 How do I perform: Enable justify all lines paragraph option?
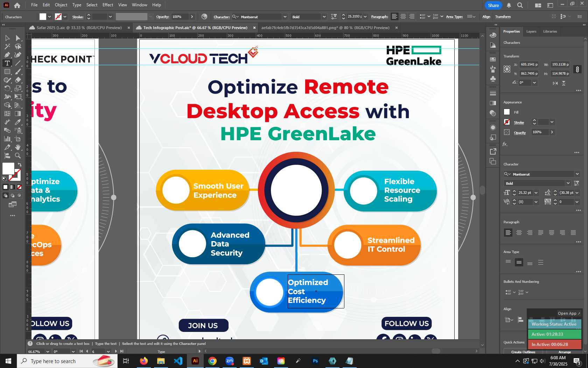(573, 232)
